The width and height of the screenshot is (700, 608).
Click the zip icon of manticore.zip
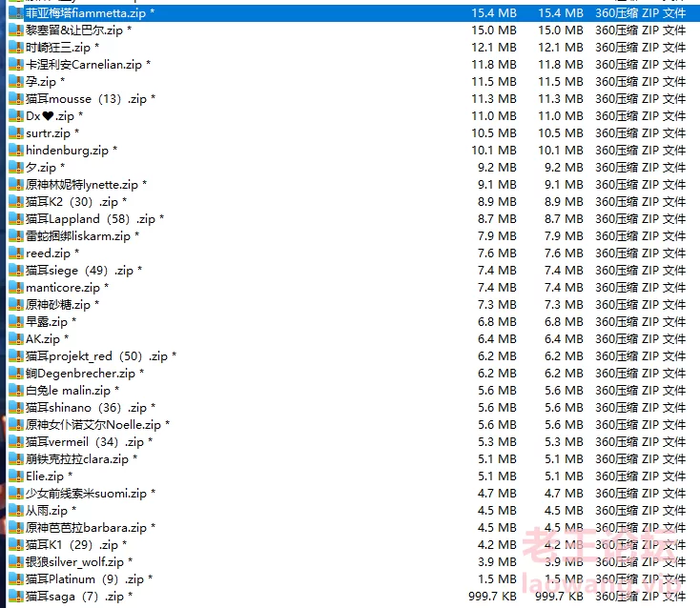16,287
